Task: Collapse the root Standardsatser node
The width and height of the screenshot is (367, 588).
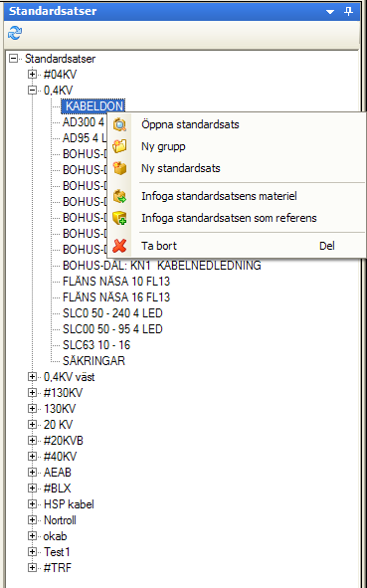Action: click(14, 59)
